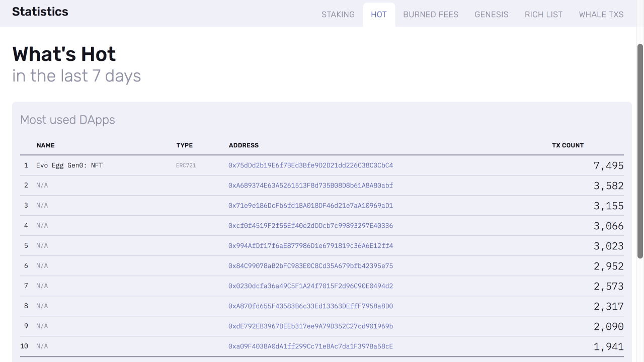
Task: Click the 3,582 transaction count
Action: tap(609, 186)
